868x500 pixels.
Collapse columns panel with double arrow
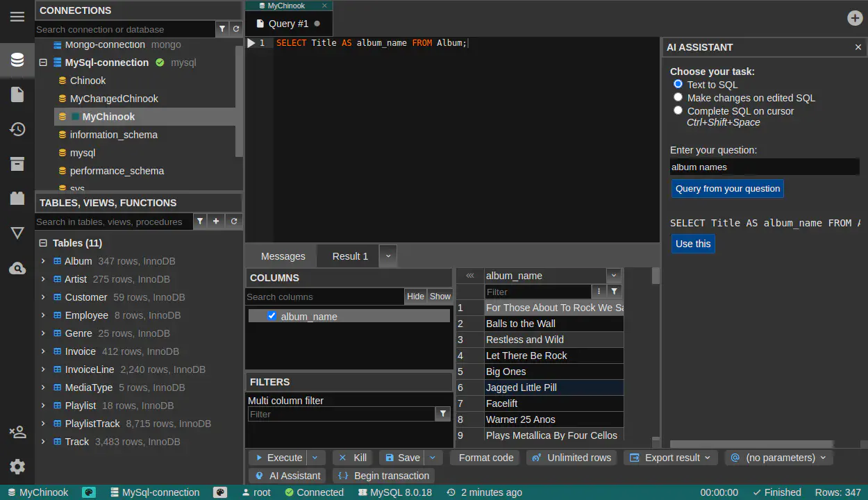(470, 276)
